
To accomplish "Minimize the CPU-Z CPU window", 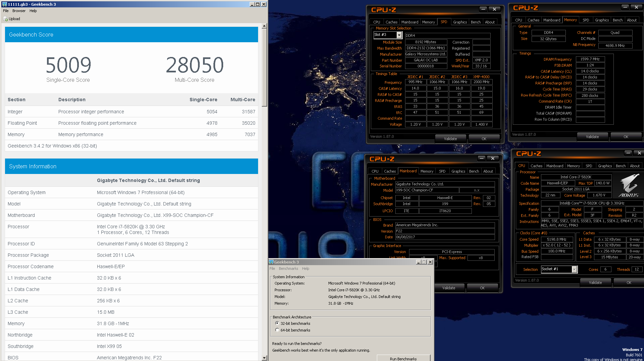I will coord(628,153).
